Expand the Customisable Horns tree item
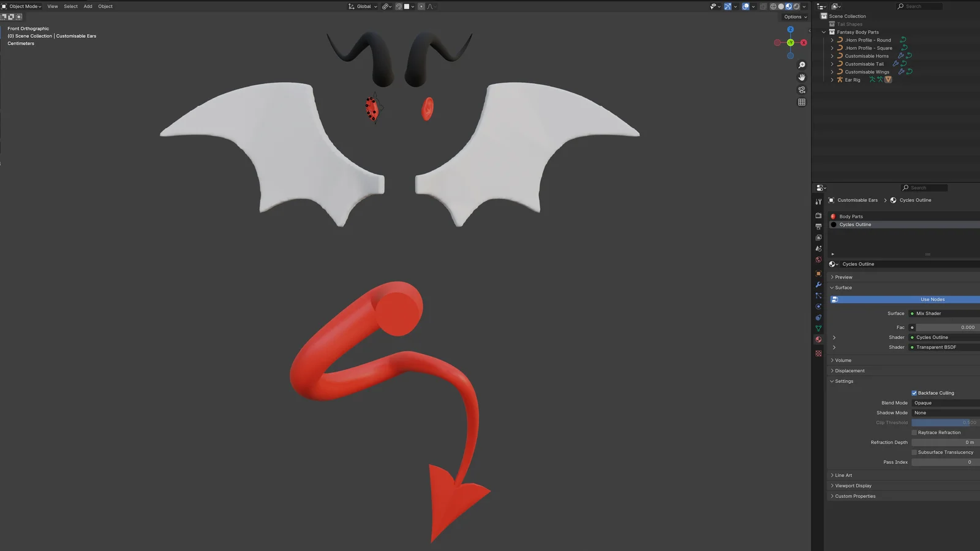This screenshot has height=551, width=980. point(831,56)
